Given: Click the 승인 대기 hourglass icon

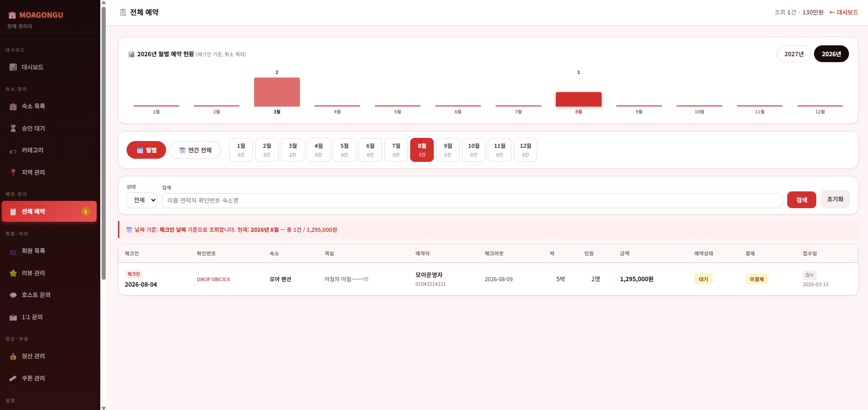Looking at the screenshot, I should pyautogui.click(x=13, y=128).
